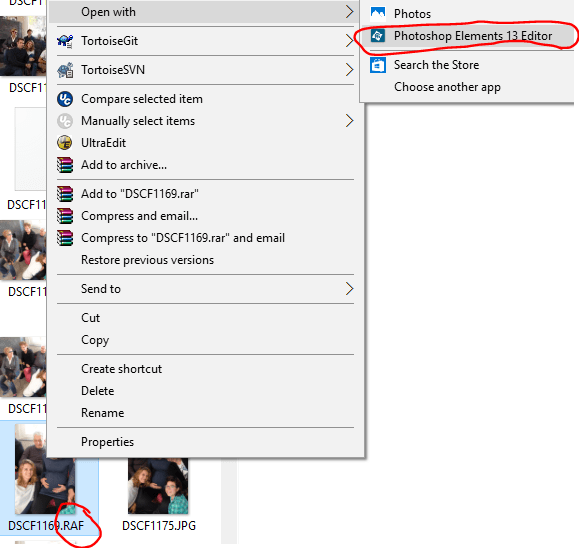Select the DSCF1175.JPG thumbnail
Screen dimensions: 579x548
click(158, 486)
